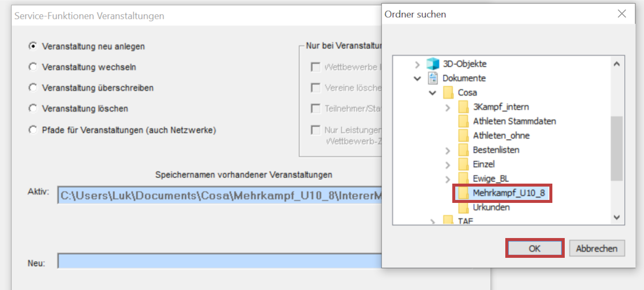Screen dimensions: 644x290
Task: Select 'Cosa' folder label
Action: (x=468, y=93)
